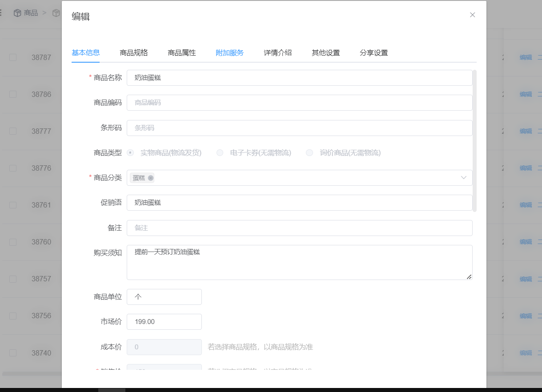Focus the 商品编码 input field

pyautogui.click(x=299, y=103)
